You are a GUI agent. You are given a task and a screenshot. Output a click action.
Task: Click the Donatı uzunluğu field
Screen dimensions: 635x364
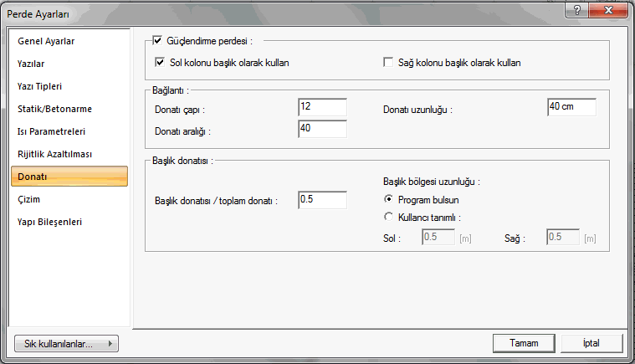click(x=571, y=107)
